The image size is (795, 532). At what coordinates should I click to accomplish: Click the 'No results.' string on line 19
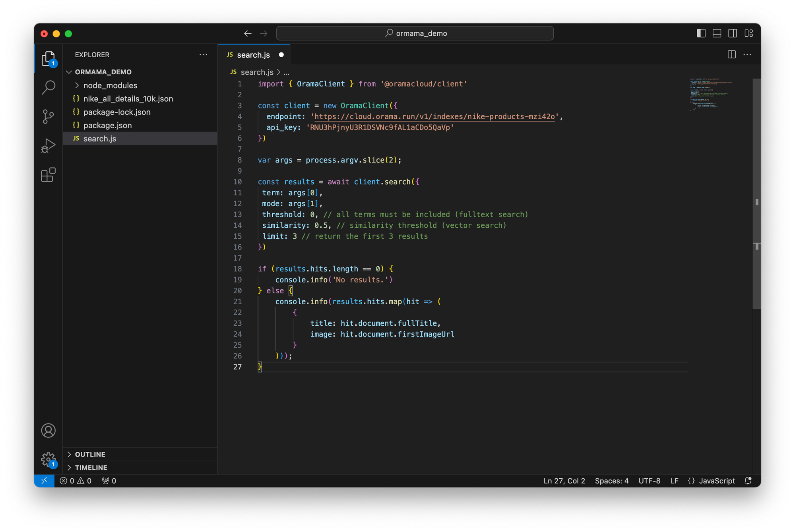click(360, 280)
